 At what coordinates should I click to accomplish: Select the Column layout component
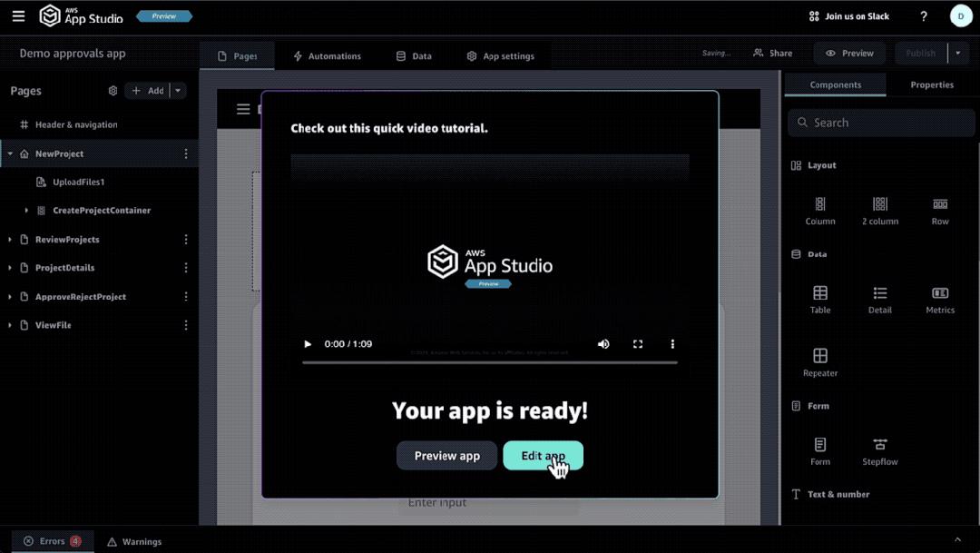[820, 211]
